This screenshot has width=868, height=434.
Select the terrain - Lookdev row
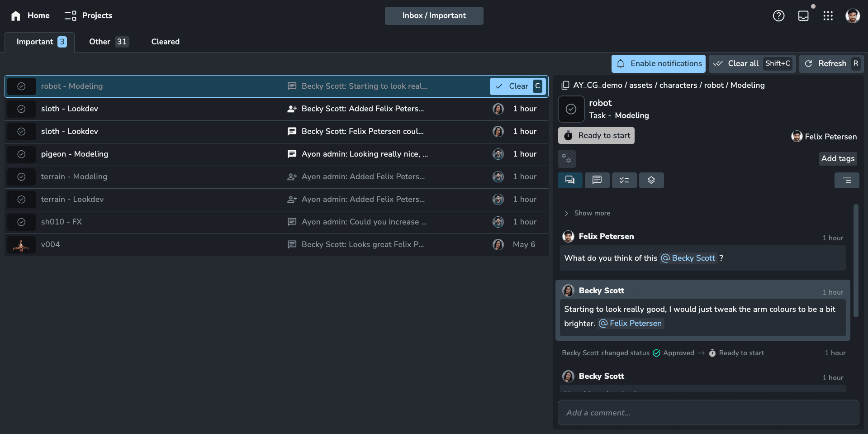pos(276,200)
